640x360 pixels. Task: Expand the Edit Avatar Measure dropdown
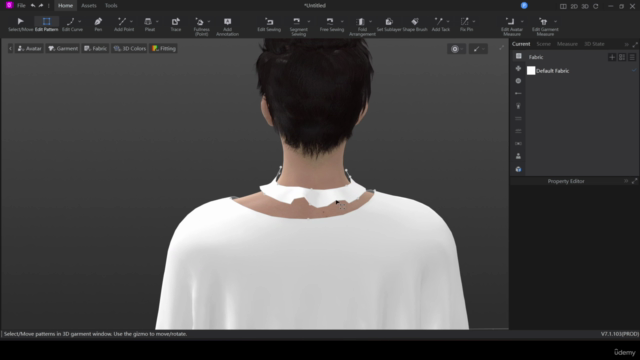point(522,21)
